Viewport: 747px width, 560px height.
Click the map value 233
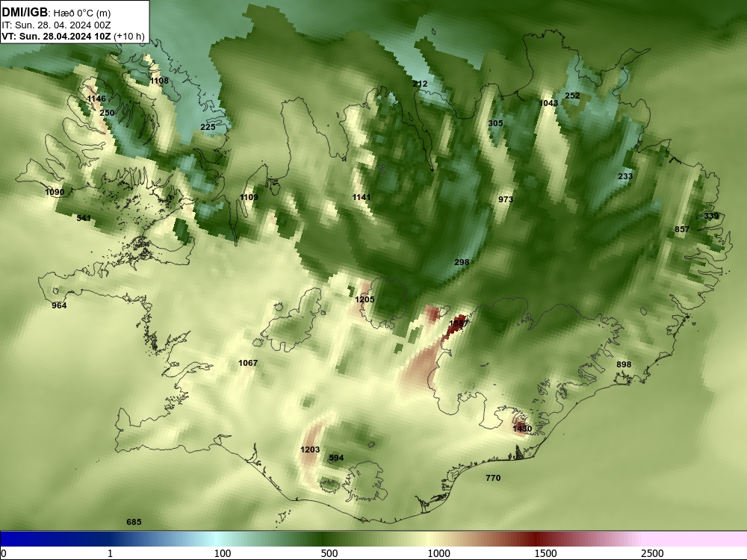point(625,176)
